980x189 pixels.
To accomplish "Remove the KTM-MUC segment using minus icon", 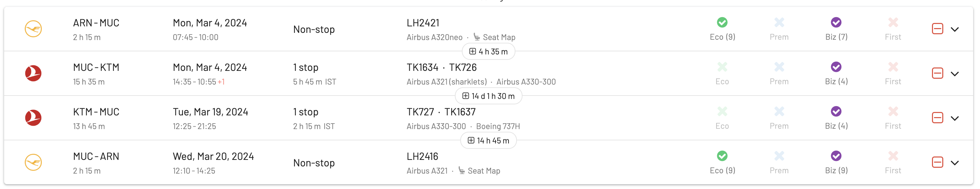I will click(x=937, y=118).
